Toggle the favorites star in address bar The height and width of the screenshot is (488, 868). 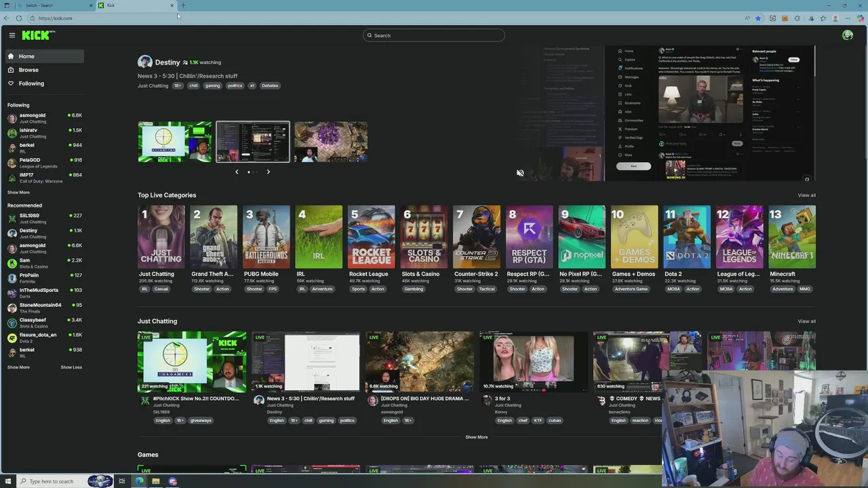[x=758, y=18]
